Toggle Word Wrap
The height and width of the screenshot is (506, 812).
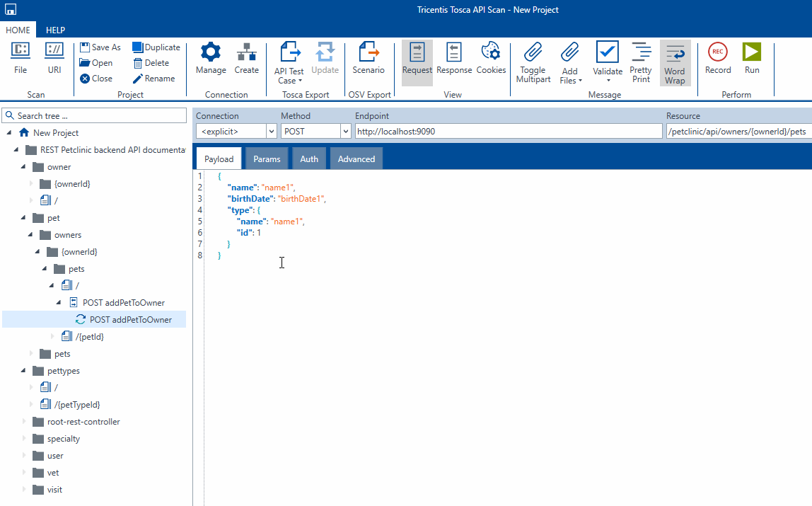tap(675, 63)
